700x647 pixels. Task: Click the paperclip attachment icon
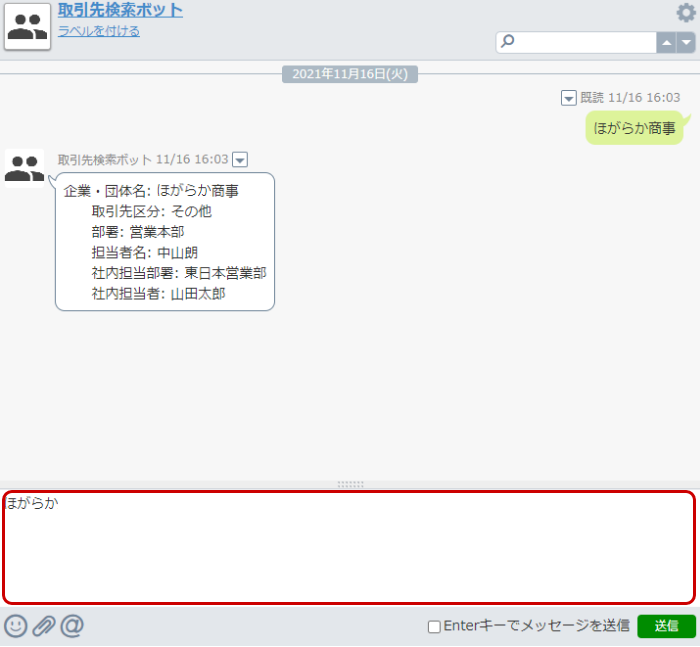(x=44, y=625)
